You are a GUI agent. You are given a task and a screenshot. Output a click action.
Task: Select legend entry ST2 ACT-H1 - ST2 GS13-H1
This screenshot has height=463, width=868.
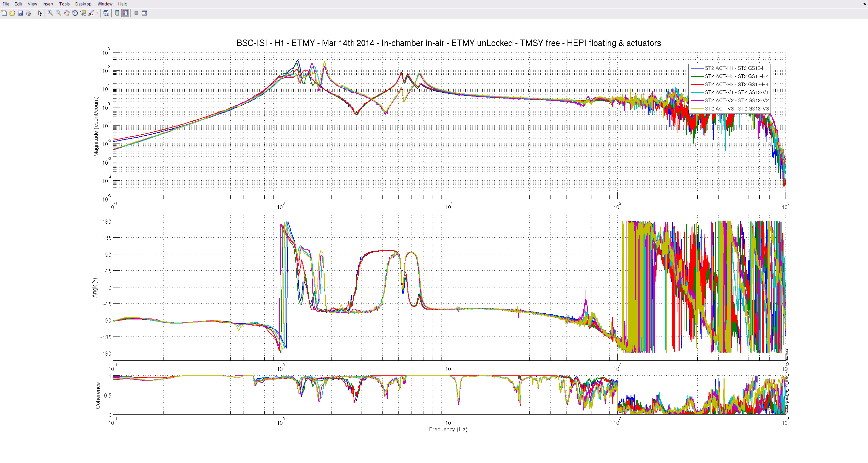tap(737, 68)
